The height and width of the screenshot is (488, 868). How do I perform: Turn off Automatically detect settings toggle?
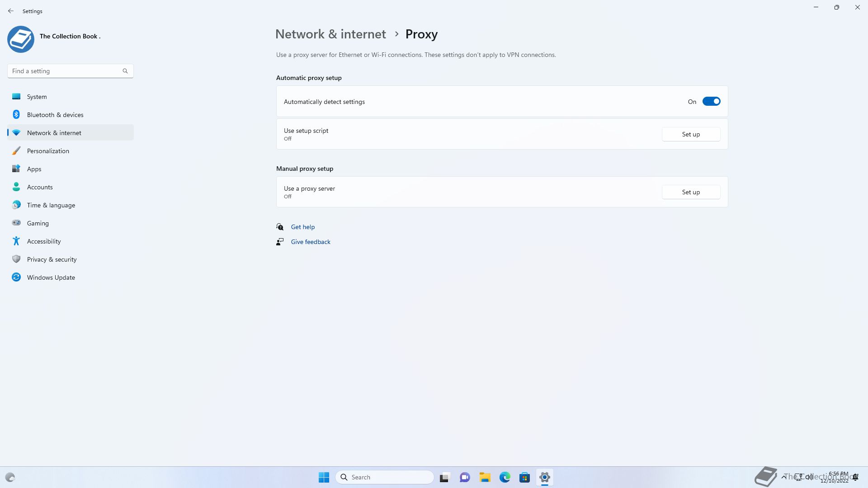[x=711, y=102]
